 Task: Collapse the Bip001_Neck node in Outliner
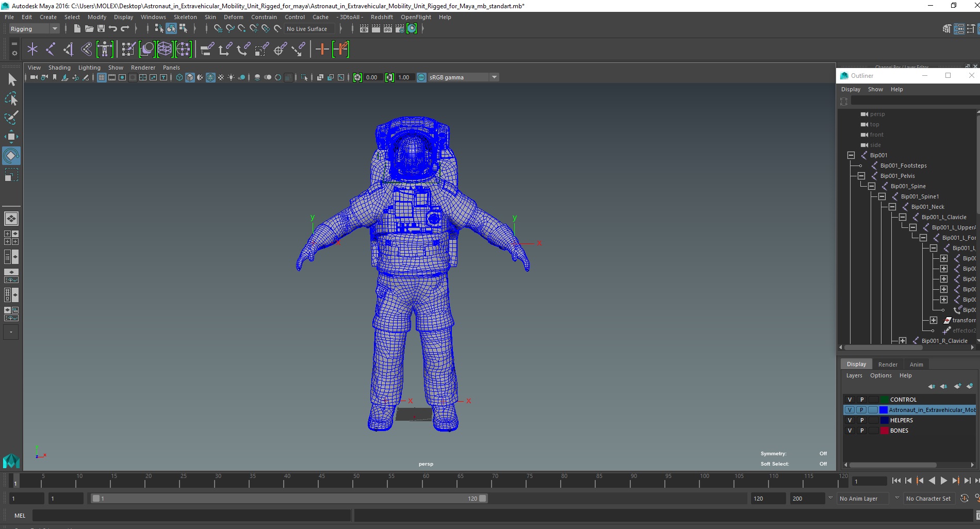coord(892,207)
